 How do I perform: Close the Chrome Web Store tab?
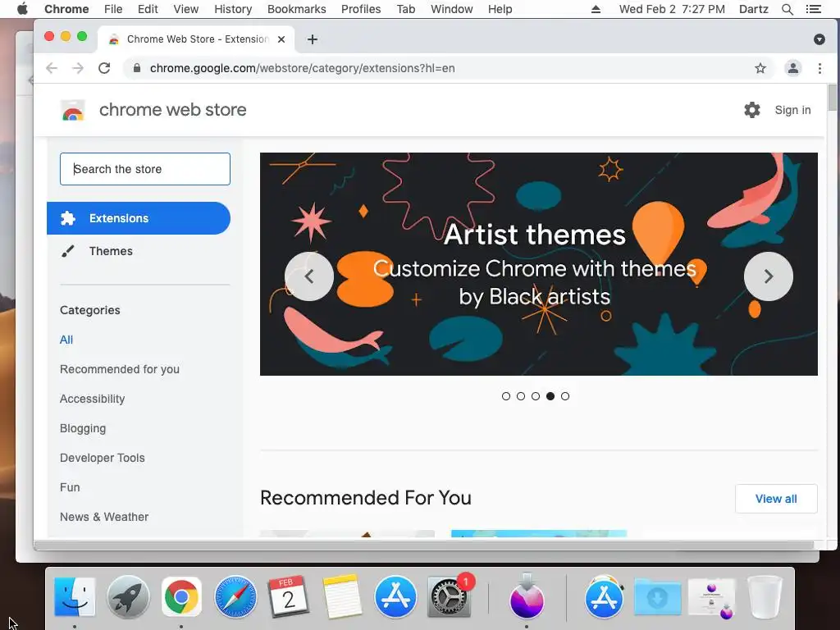tap(281, 39)
